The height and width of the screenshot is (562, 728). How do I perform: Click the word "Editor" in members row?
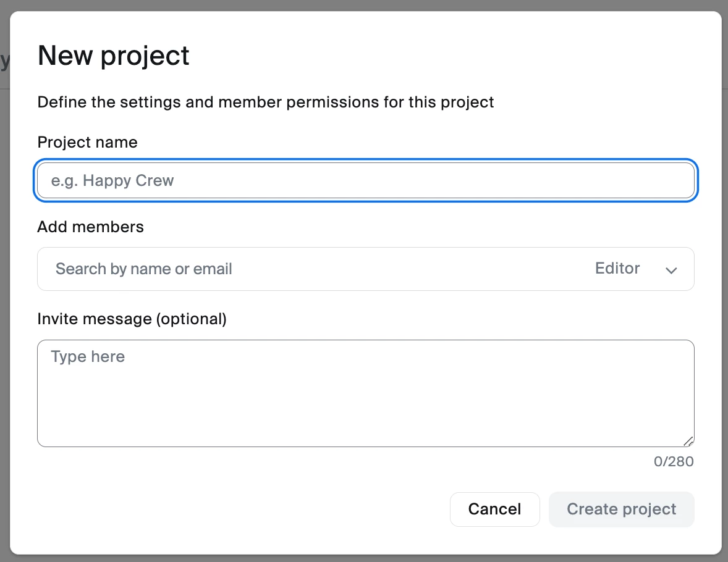617,269
